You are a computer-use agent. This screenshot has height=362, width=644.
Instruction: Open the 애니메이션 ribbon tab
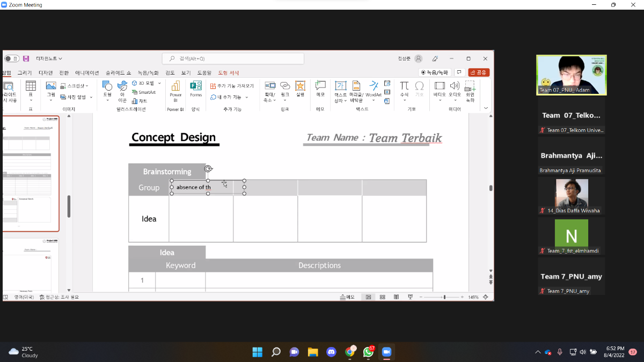tap(87, 72)
